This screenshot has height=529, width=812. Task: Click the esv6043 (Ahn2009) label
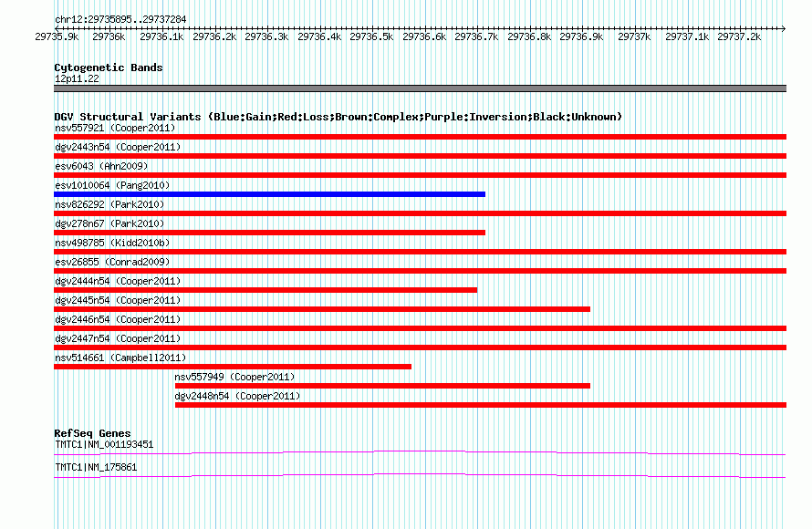[101, 166]
